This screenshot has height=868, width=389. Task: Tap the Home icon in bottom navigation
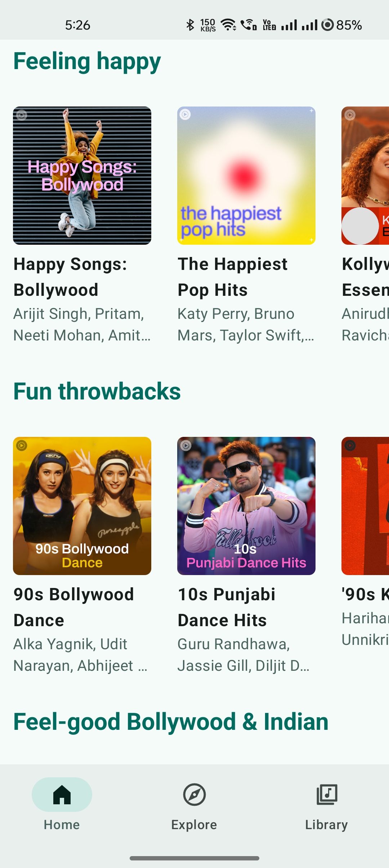click(62, 794)
